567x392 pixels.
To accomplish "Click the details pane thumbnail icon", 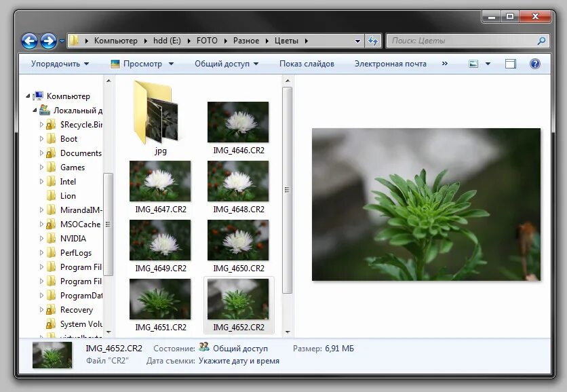I will click(x=52, y=355).
